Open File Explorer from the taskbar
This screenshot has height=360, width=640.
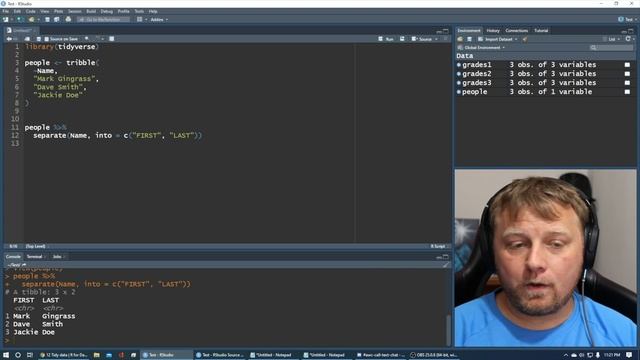[97, 355]
